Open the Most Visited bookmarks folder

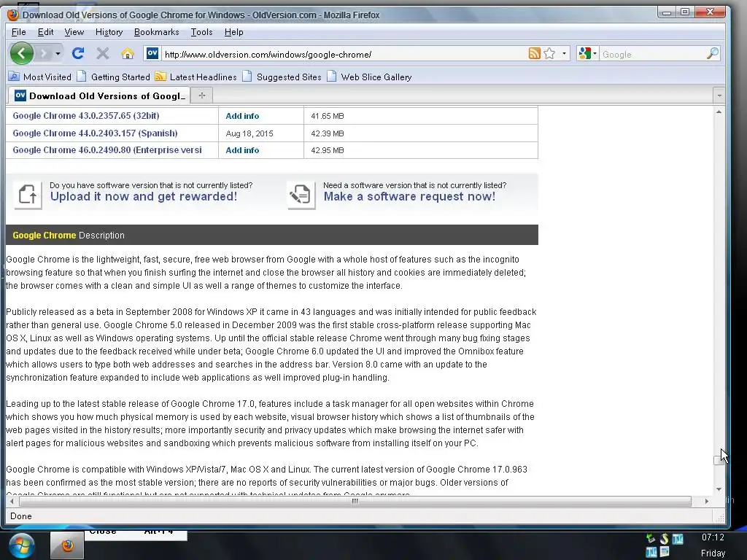[x=40, y=77]
